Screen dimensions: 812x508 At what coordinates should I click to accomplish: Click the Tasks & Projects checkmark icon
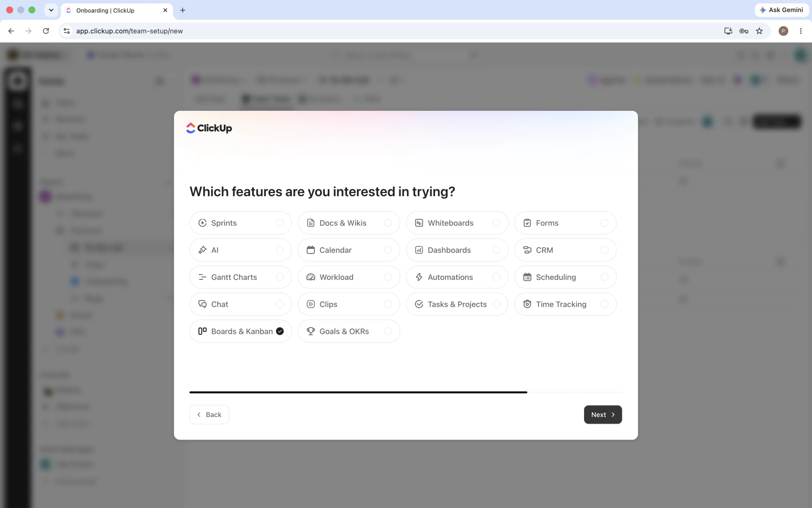pyautogui.click(x=419, y=304)
